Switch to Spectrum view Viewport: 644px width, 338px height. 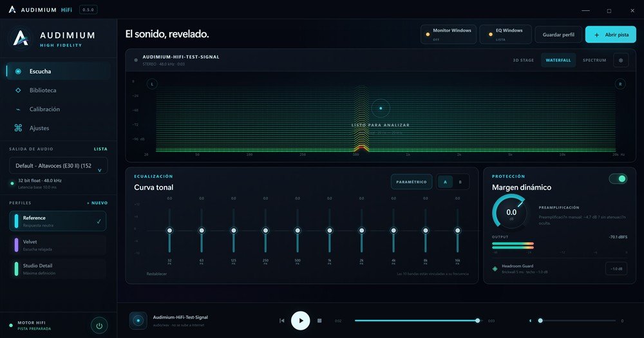tap(594, 61)
